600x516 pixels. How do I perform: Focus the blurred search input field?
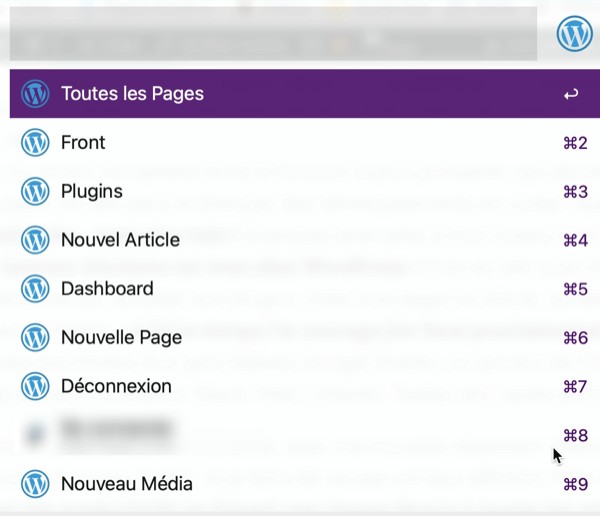[x=273, y=34]
